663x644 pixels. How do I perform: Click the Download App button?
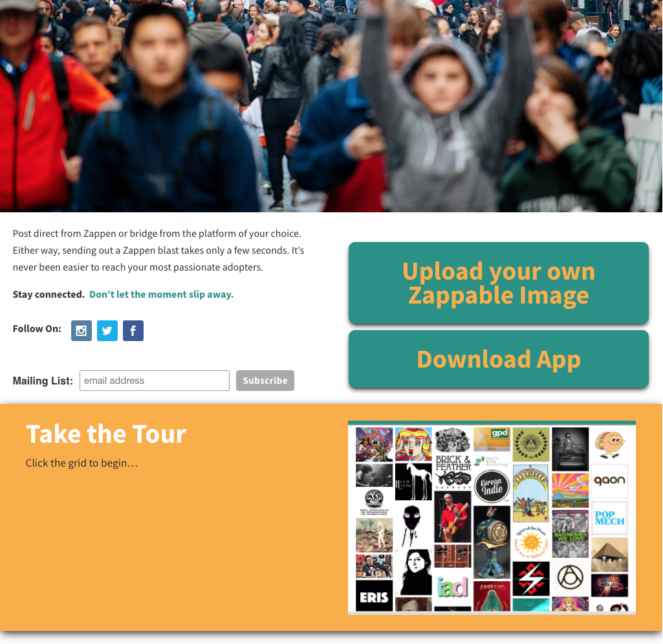click(x=499, y=359)
